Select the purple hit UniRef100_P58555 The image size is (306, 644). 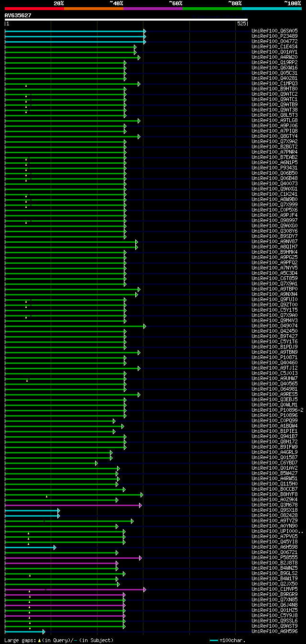pyautogui.click(x=275, y=558)
